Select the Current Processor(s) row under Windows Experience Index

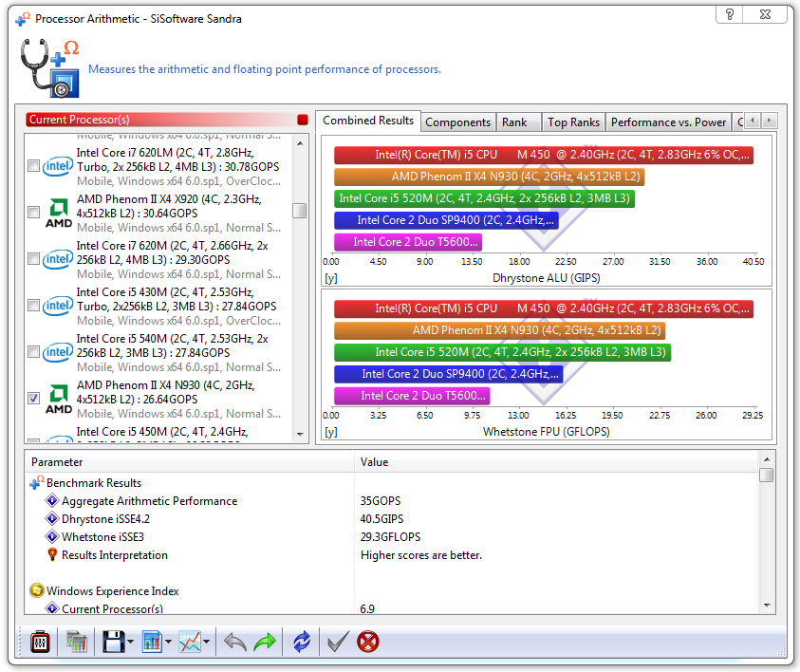(393, 608)
